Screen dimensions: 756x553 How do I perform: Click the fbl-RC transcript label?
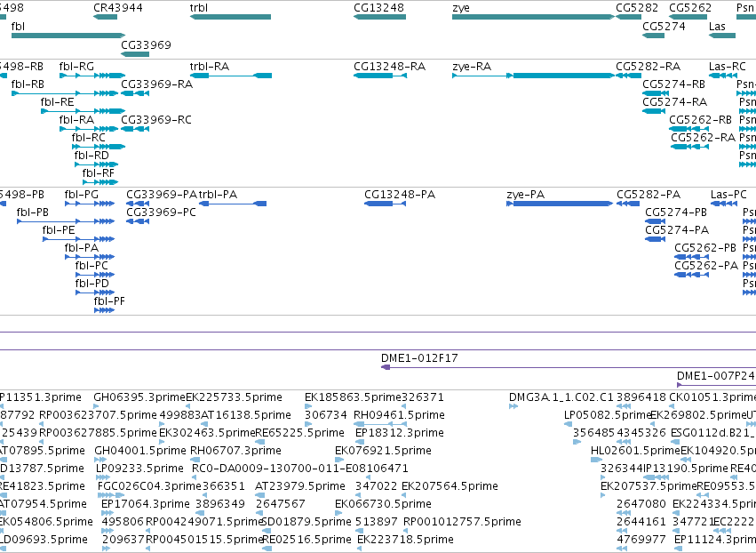(x=88, y=138)
